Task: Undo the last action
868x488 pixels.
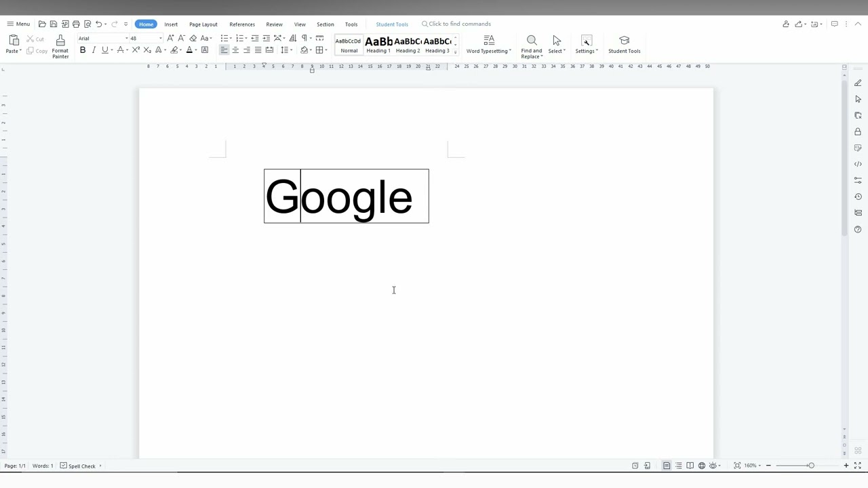Action: click(x=99, y=24)
